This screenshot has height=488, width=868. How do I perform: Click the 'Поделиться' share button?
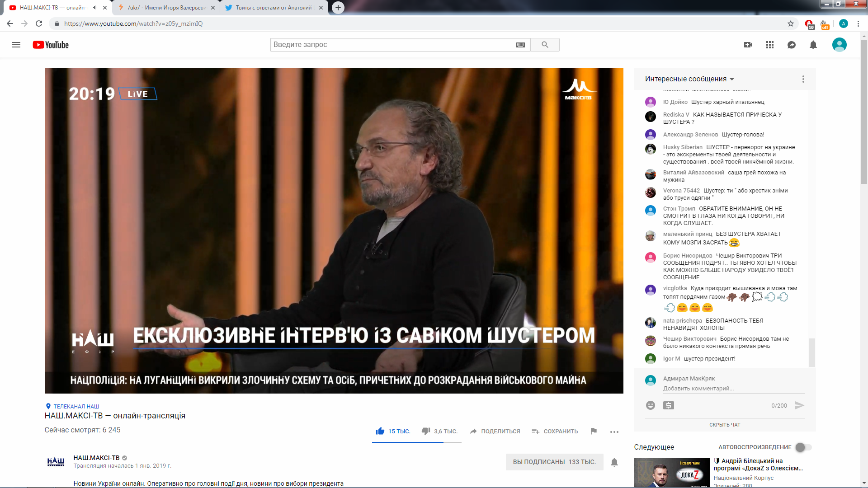(x=495, y=431)
